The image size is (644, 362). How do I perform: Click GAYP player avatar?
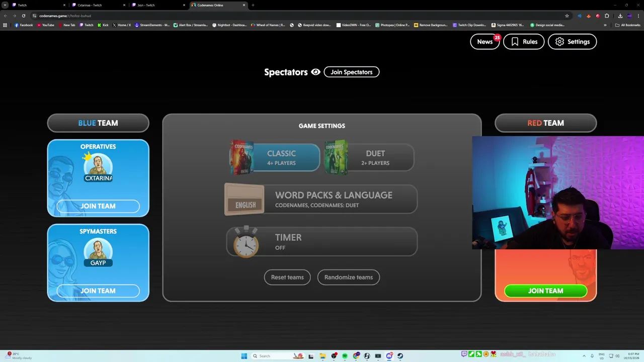(98, 252)
